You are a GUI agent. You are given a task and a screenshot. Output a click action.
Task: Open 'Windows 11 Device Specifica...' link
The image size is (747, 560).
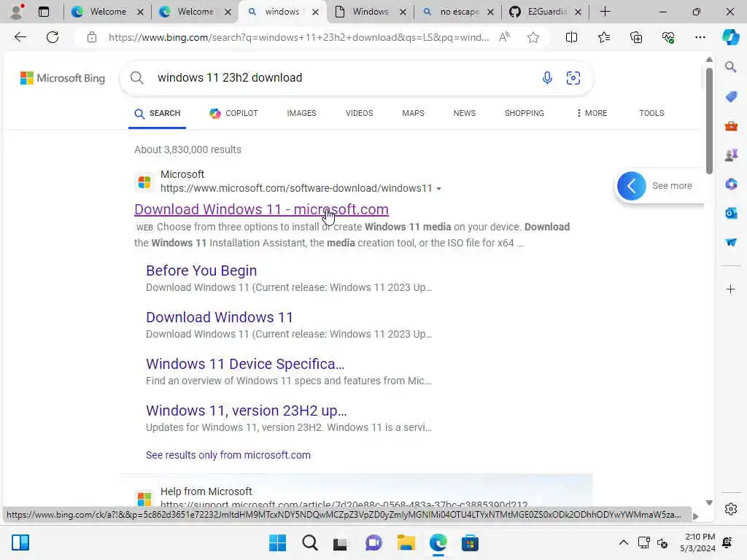coord(245,364)
